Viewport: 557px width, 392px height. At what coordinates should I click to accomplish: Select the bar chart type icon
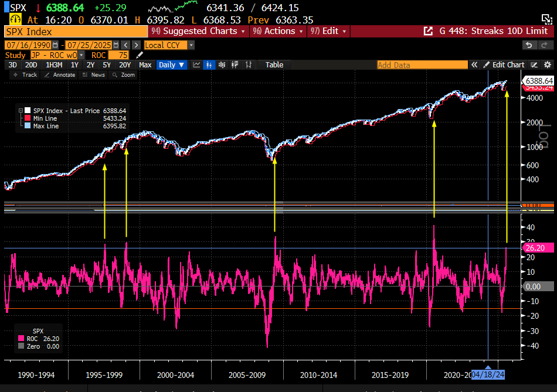click(x=209, y=64)
